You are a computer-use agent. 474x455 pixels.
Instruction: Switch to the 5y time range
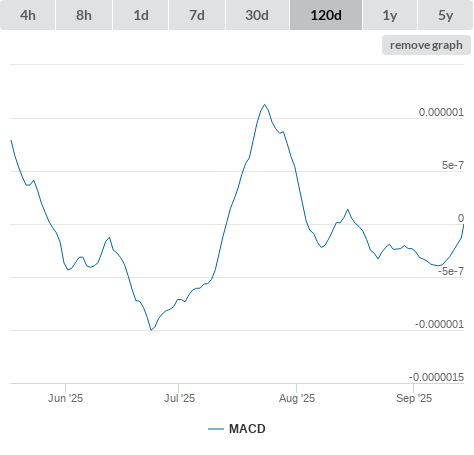tap(445, 15)
